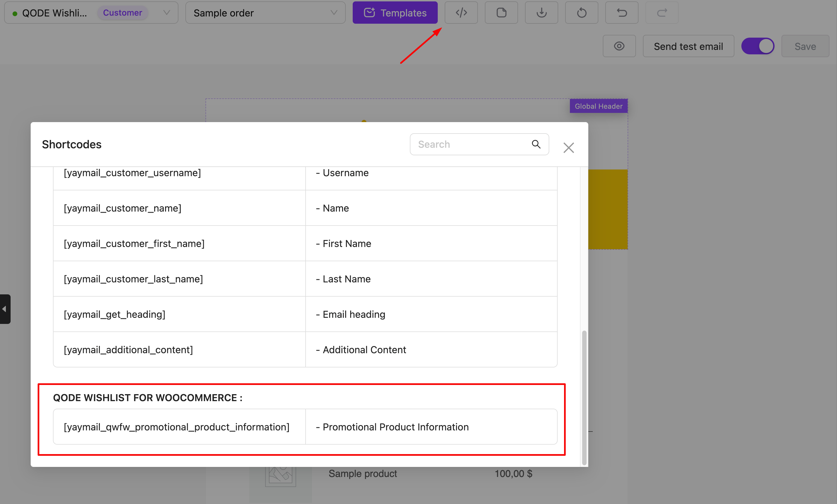Select the yaymail_qwfw_promotional_product_information shortcode
The height and width of the screenshot is (504, 837).
coord(176,427)
